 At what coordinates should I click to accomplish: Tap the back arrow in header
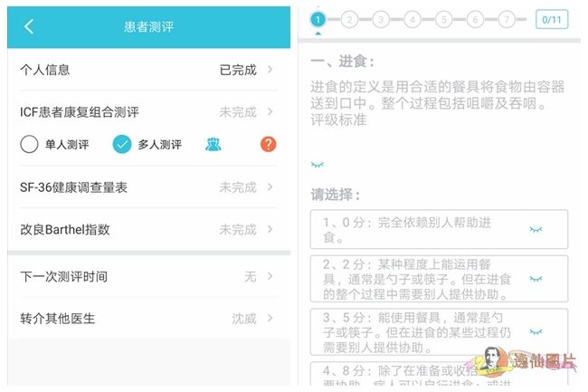pos(29,26)
